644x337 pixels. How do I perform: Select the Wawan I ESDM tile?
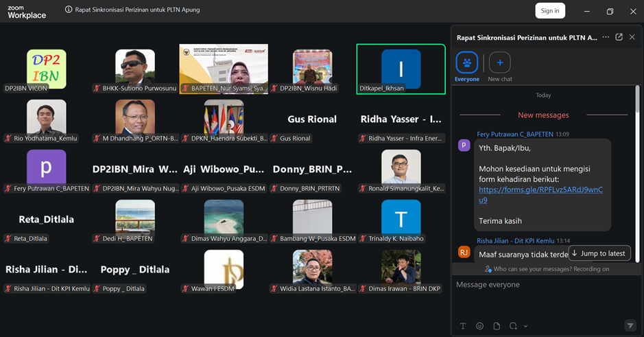[224, 270]
